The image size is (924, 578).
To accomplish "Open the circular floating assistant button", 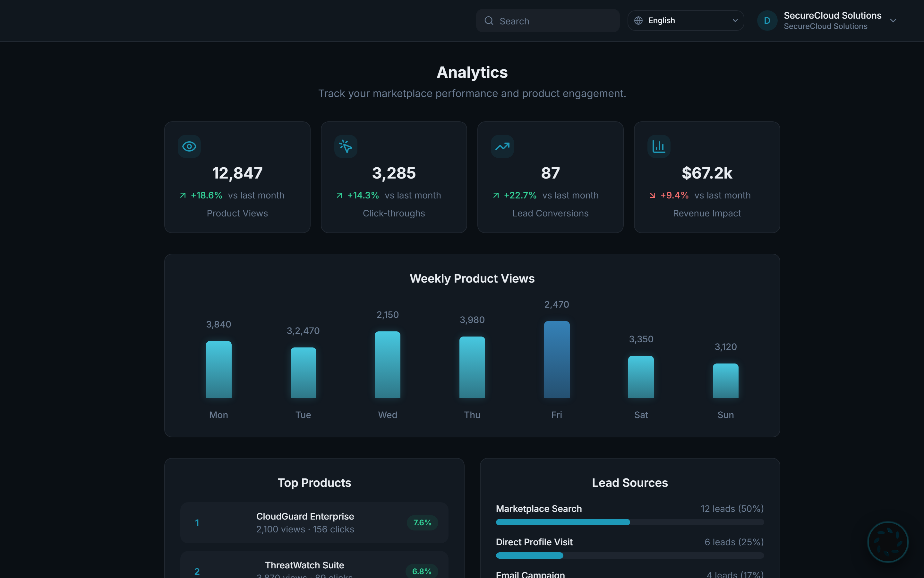I will coord(888,542).
